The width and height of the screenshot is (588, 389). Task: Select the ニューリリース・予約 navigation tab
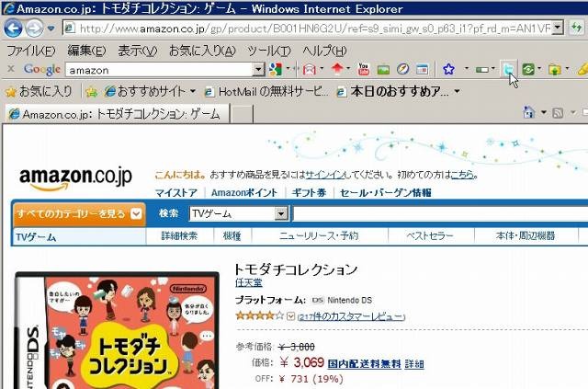[x=319, y=235]
